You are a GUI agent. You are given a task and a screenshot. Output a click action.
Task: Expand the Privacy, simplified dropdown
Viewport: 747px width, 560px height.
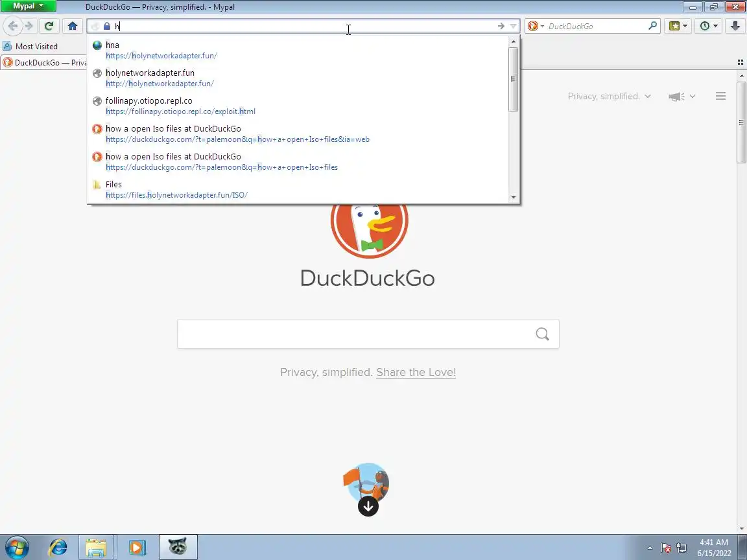610,96
